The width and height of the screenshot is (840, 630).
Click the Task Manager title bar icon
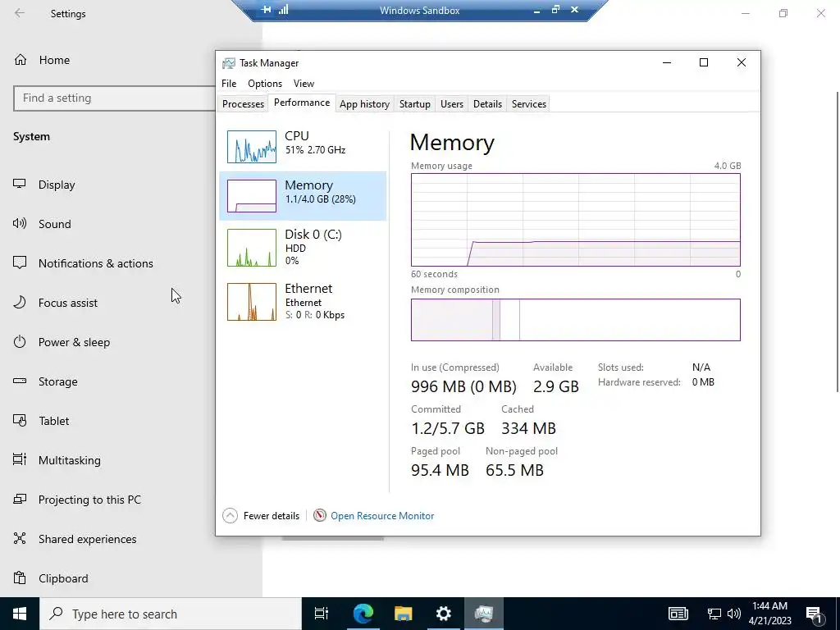229,63
